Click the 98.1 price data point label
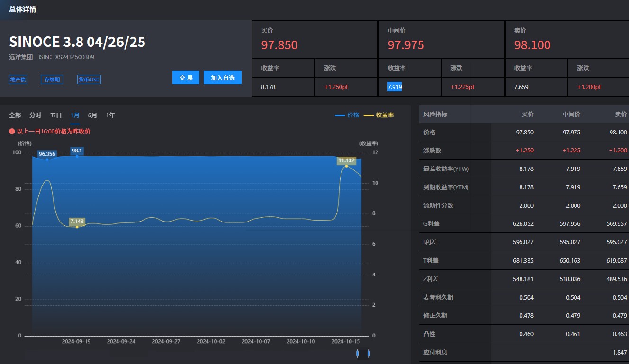 [77, 151]
